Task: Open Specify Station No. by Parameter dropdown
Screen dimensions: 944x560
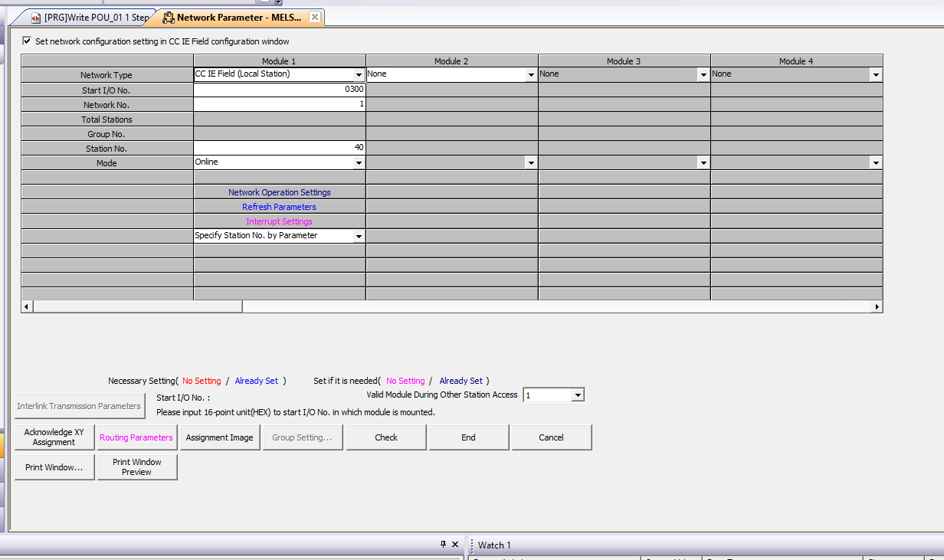Action: (359, 237)
